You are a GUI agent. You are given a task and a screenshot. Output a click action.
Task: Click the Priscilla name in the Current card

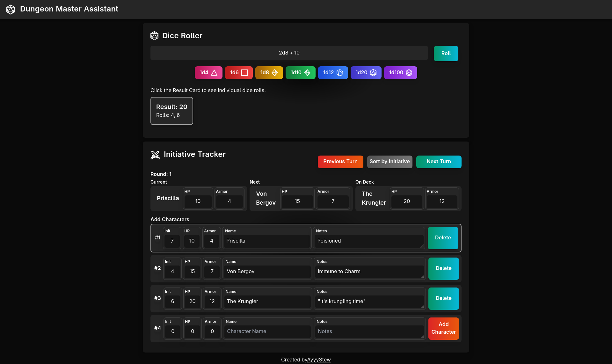pyautogui.click(x=168, y=198)
